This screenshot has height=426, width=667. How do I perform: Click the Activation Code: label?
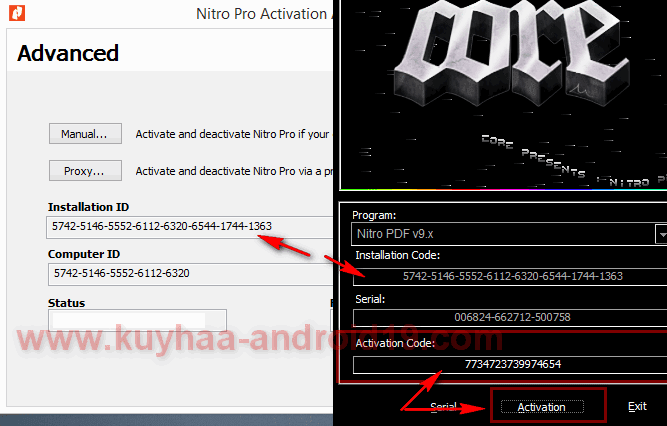[395, 343]
